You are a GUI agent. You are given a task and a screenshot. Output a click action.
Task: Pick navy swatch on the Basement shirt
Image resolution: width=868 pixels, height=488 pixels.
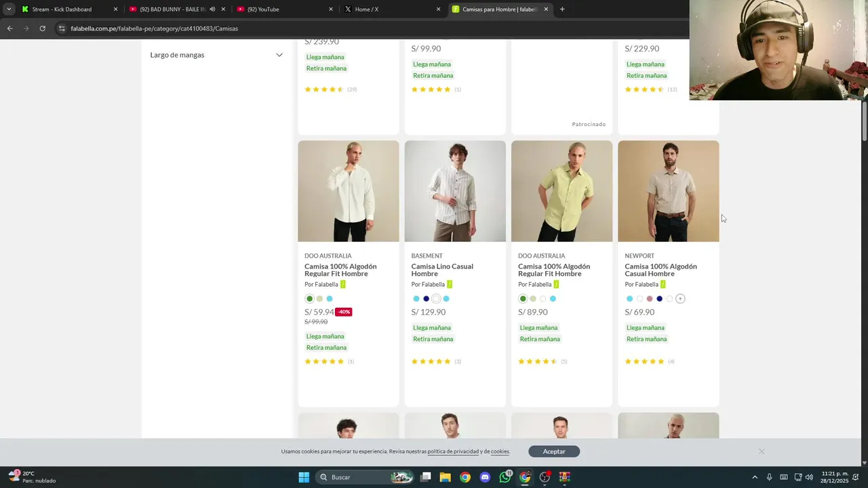coord(426,299)
